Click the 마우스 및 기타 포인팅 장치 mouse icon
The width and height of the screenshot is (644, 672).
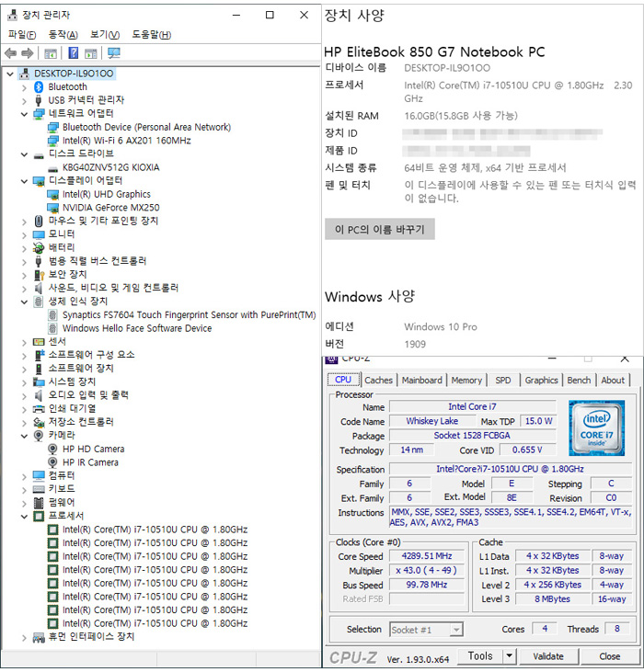point(39,222)
